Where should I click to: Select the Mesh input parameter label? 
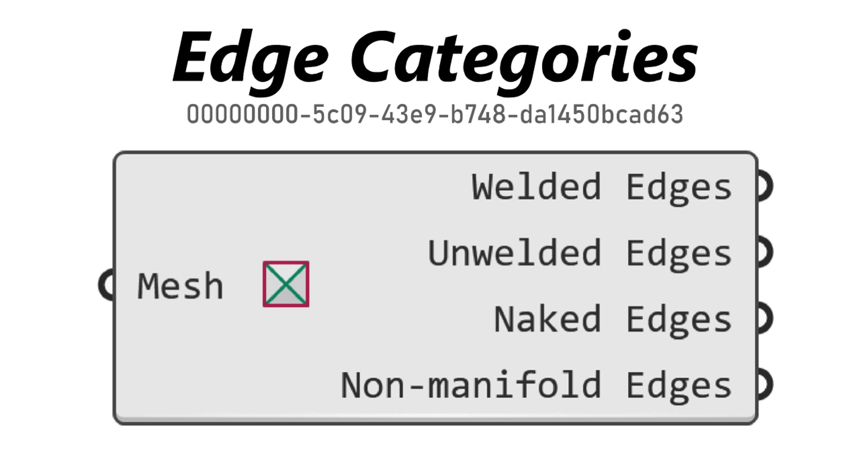[x=180, y=286]
